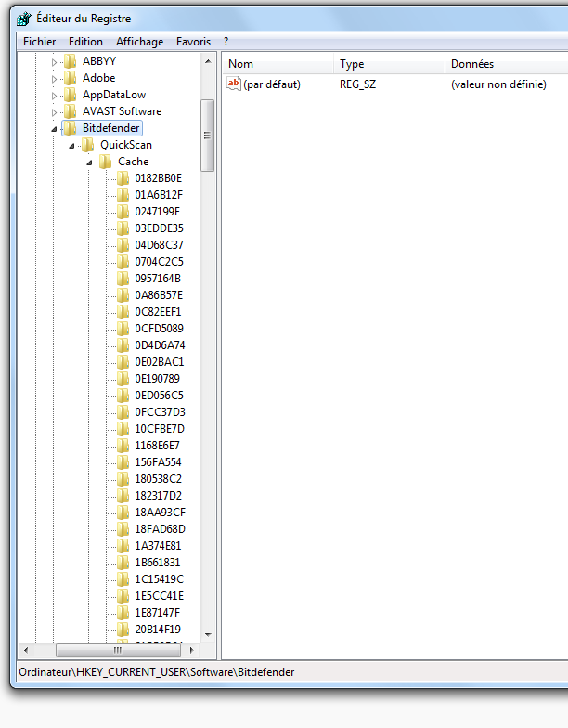Select the 18AA93CF key
The width and height of the screenshot is (568, 728).
pyautogui.click(x=160, y=513)
